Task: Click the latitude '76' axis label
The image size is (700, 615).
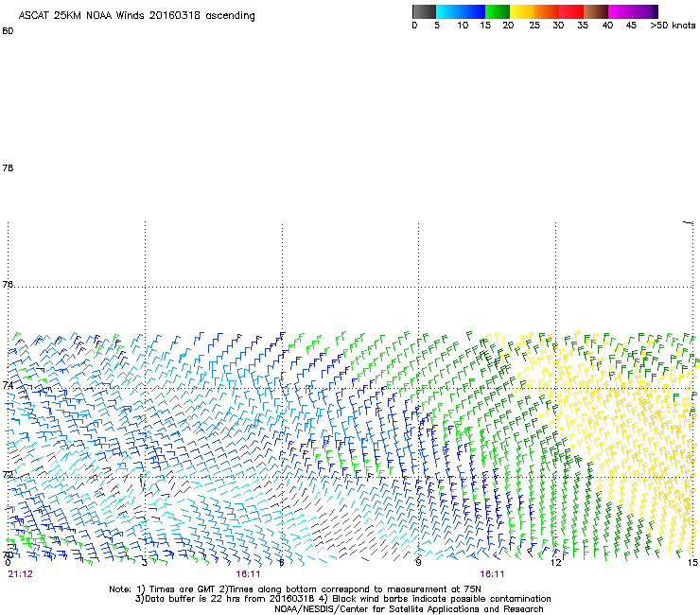Action: coord(8,285)
